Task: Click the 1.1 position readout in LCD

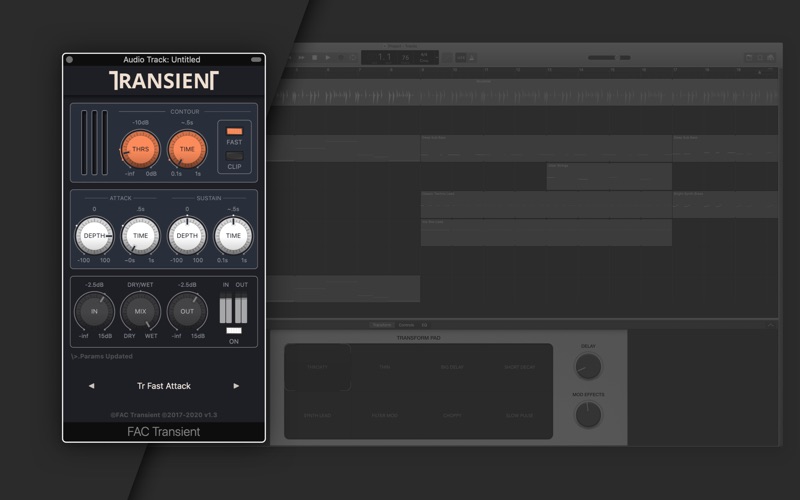Action: point(385,57)
